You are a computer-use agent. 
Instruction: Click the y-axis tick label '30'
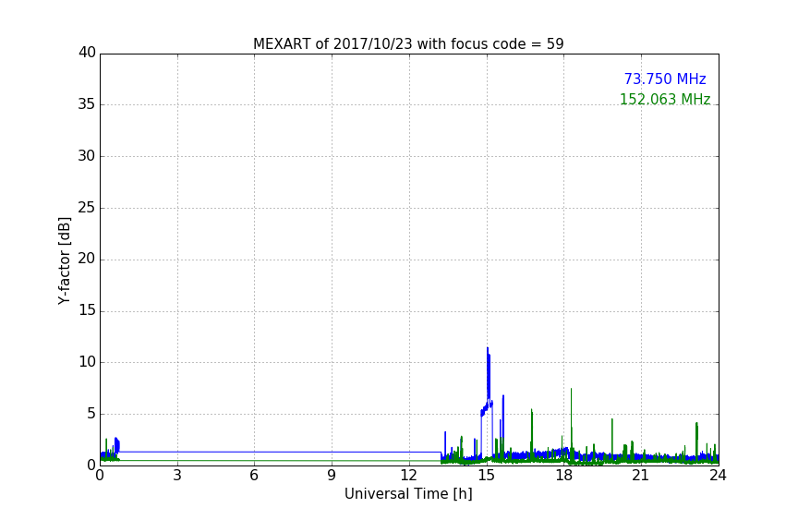(x=87, y=156)
